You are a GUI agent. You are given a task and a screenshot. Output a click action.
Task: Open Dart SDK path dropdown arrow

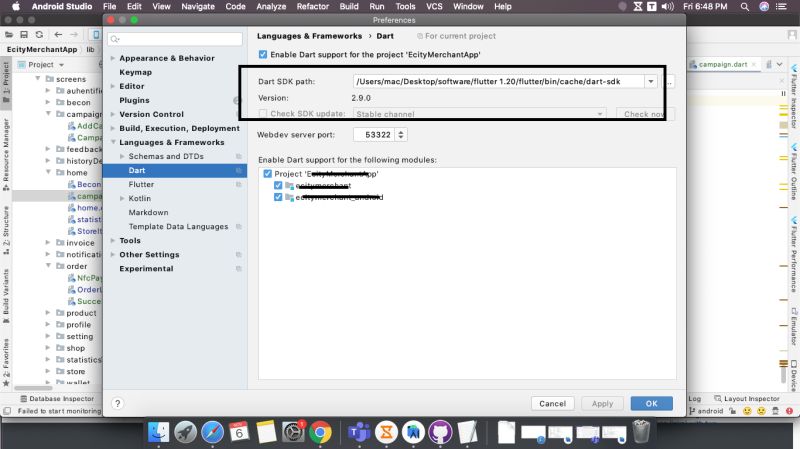651,82
